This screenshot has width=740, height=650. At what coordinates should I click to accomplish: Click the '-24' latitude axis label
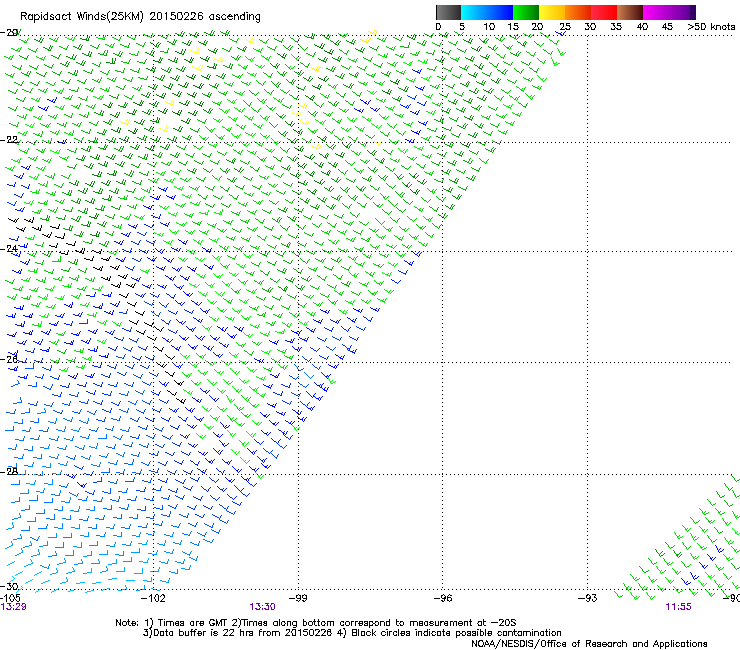9,248
